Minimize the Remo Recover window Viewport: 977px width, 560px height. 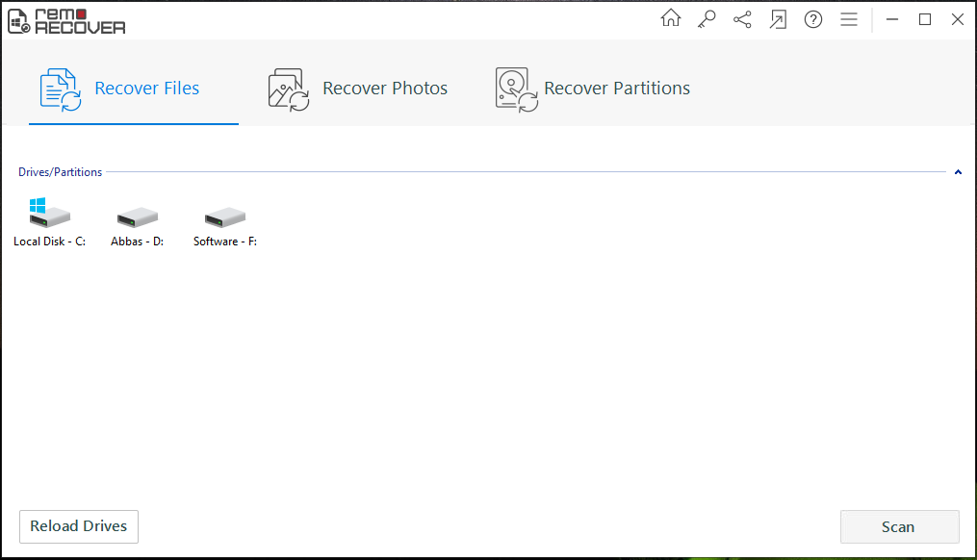[891, 19]
